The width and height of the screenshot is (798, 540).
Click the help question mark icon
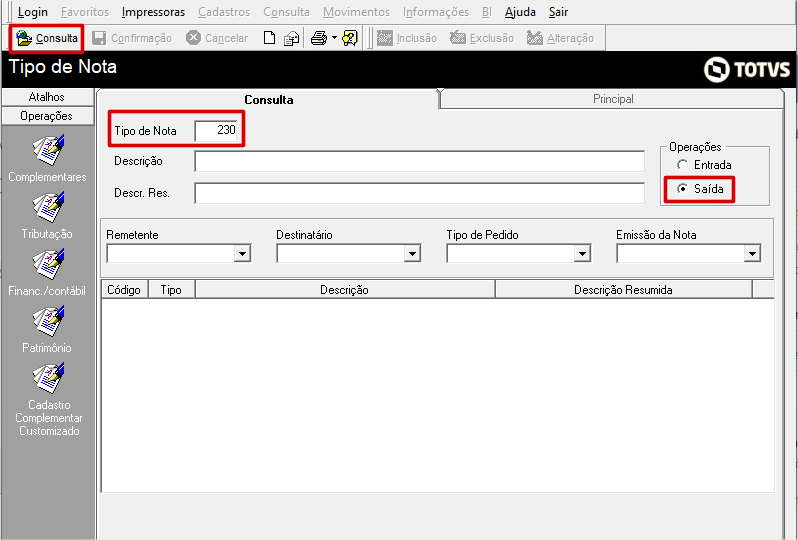click(x=350, y=38)
